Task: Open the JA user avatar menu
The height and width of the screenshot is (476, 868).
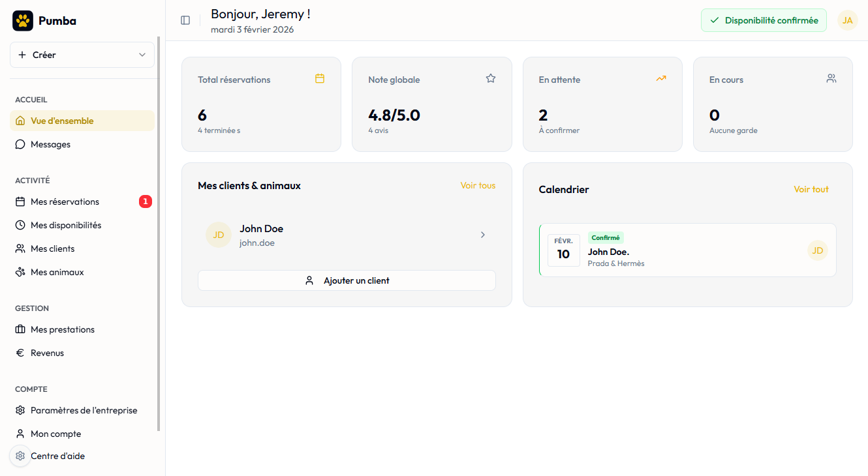Action: click(847, 20)
